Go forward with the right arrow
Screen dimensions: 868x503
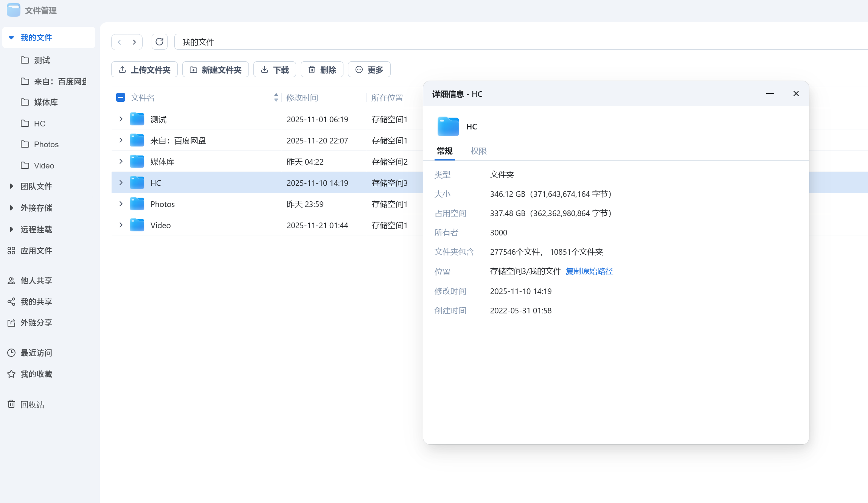coord(134,42)
